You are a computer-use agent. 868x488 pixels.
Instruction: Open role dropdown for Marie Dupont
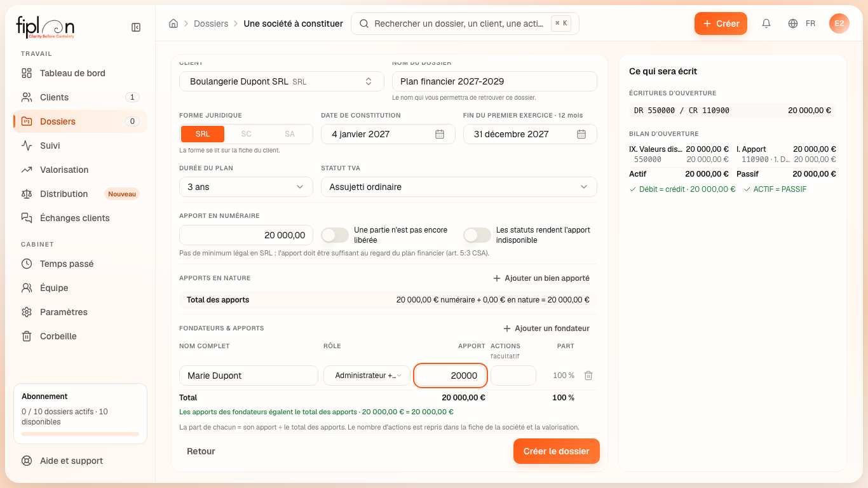click(367, 376)
